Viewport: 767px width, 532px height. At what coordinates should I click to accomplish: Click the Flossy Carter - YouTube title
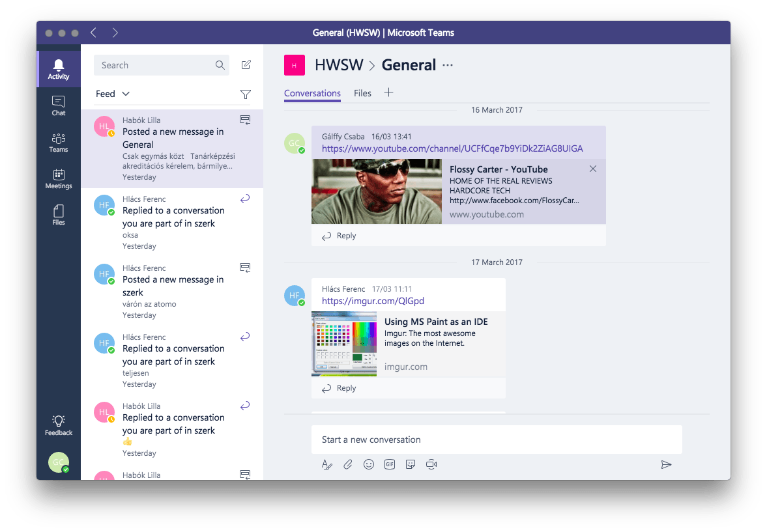(499, 170)
